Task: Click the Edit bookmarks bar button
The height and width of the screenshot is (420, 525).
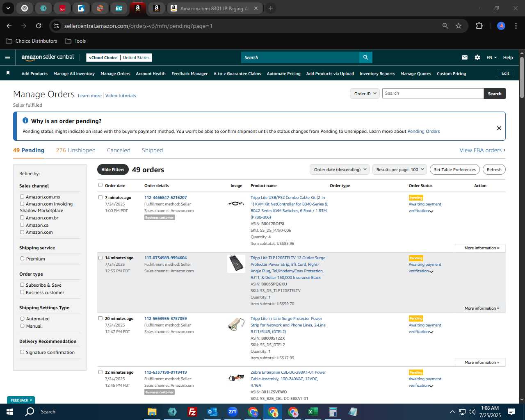Action: click(505, 73)
